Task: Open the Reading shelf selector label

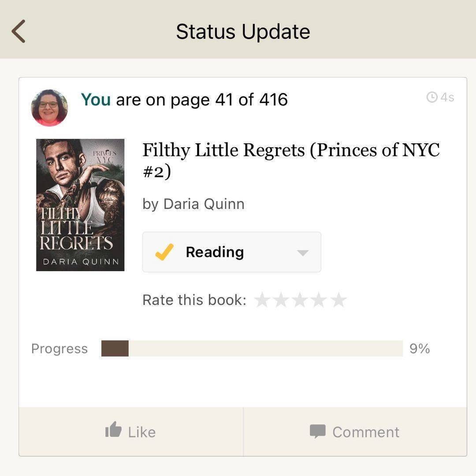Action: (x=215, y=252)
